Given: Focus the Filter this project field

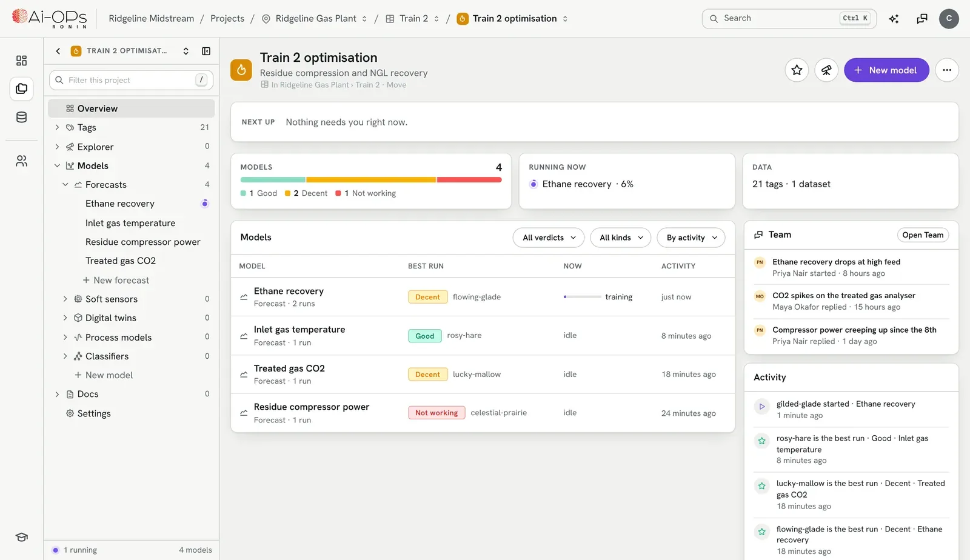Looking at the screenshot, I should [131, 80].
